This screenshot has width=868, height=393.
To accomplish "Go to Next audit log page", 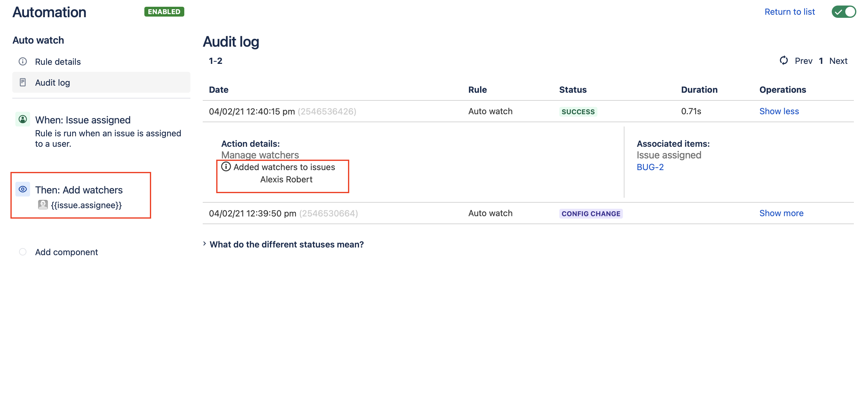I will pos(838,61).
